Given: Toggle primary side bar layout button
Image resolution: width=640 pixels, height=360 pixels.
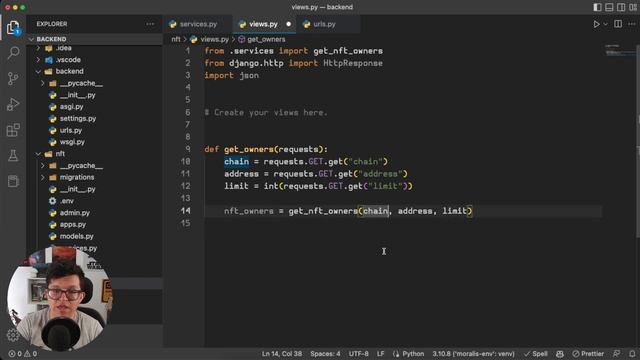Looking at the screenshot, I should (597, 7).
